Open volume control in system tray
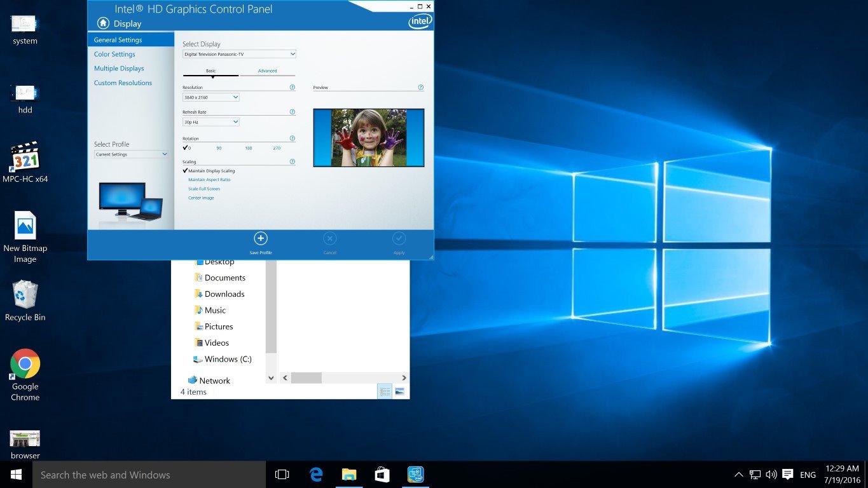The image size is (868, 488). point(771,475)
